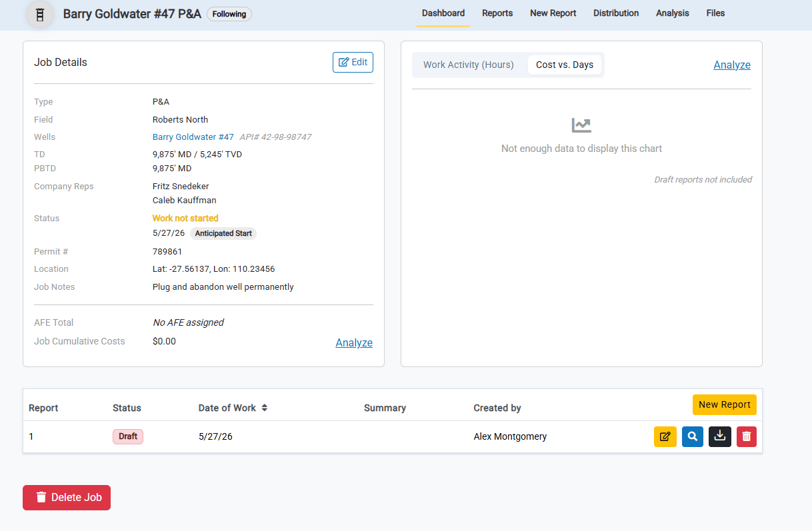The image size is (812, 531).
Task: Open the Reports tab
Action: 497,13
